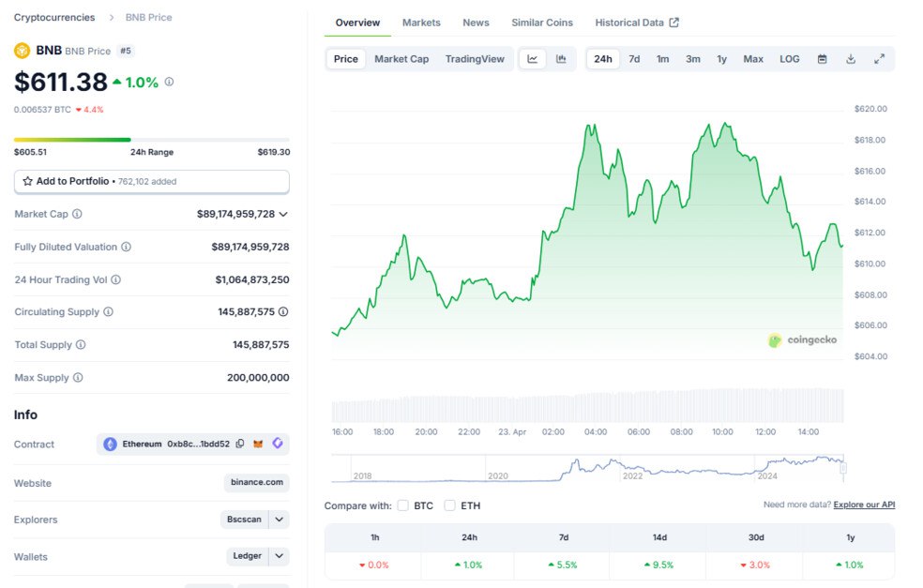
Task: Open the Similar Coins tab
Action: [x=542, y=23]
